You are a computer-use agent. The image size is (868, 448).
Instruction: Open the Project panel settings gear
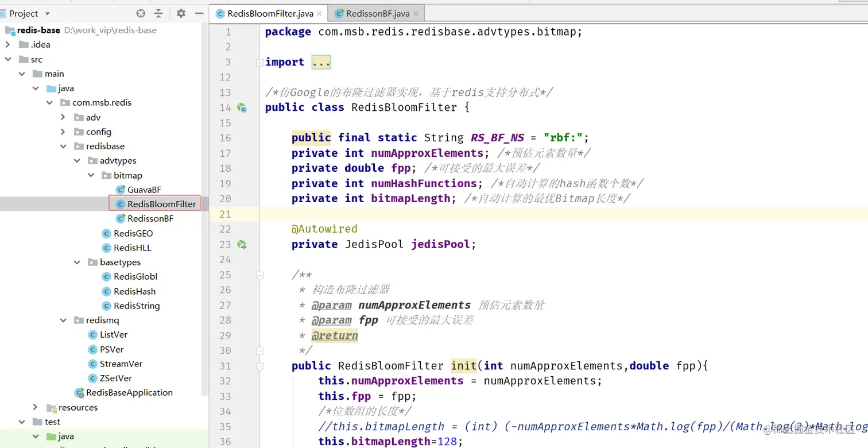[181, 13]
